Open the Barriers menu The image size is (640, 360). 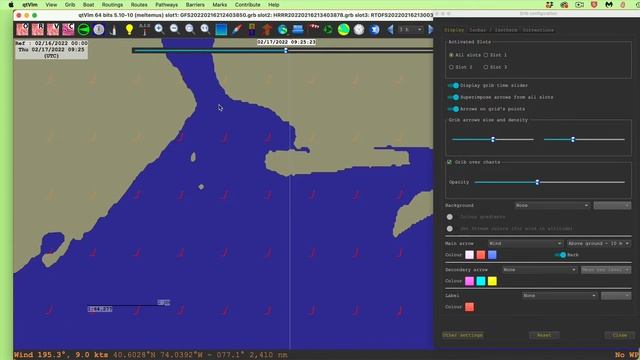pos(195,4)
